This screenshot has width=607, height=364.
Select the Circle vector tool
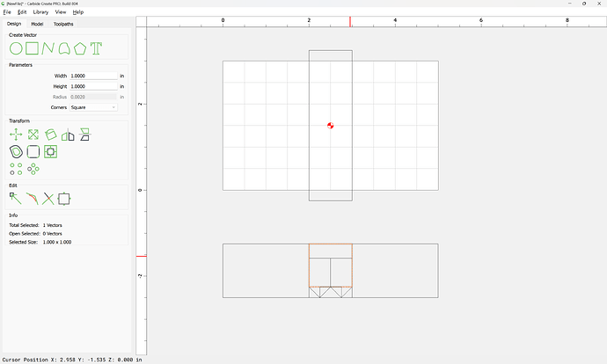[16, 48]
